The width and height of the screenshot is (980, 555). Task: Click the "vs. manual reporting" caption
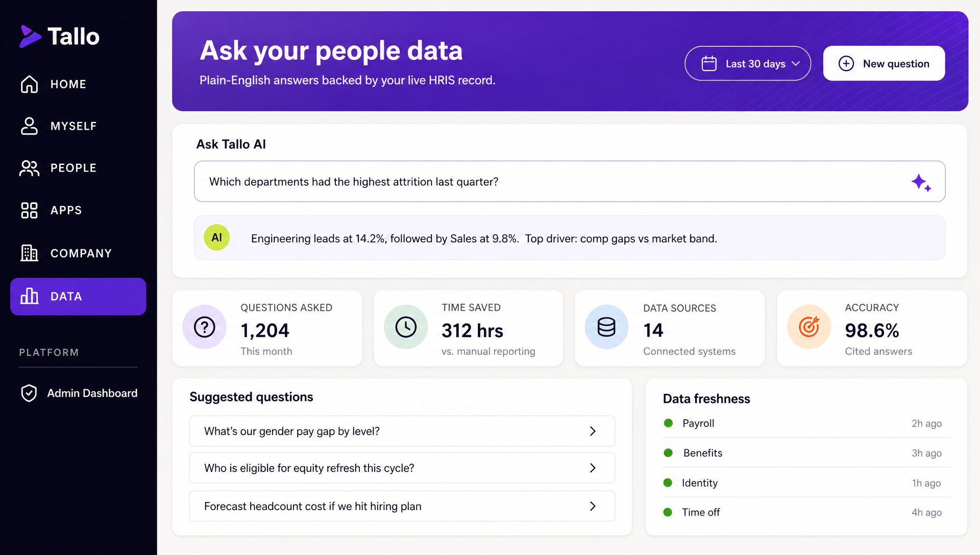(x=488, y=351)
